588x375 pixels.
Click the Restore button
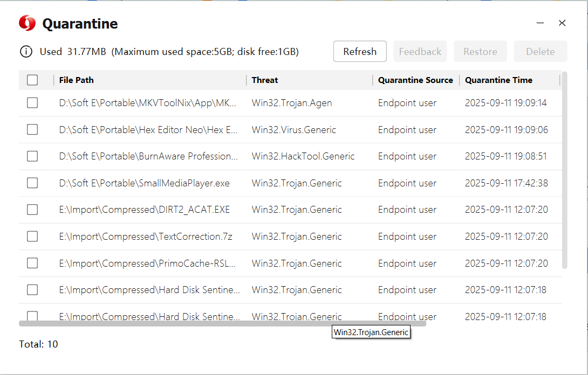(480, 52)
